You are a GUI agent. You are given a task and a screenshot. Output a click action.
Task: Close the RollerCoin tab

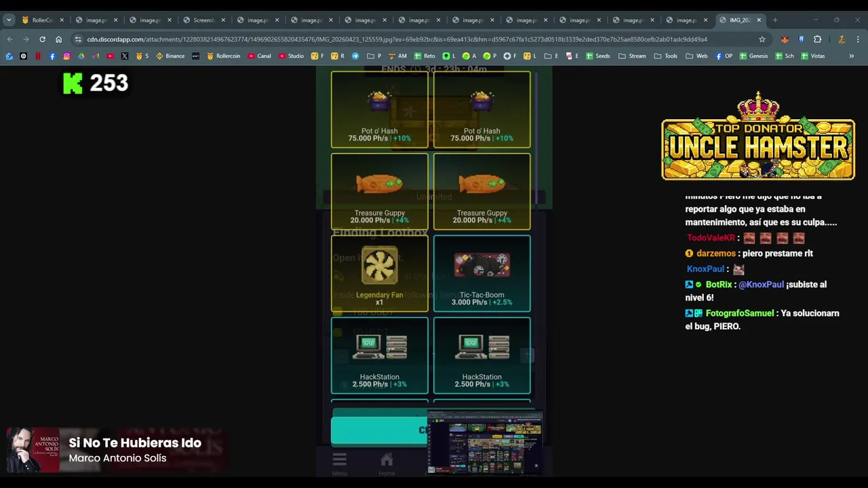pos(62,20)
